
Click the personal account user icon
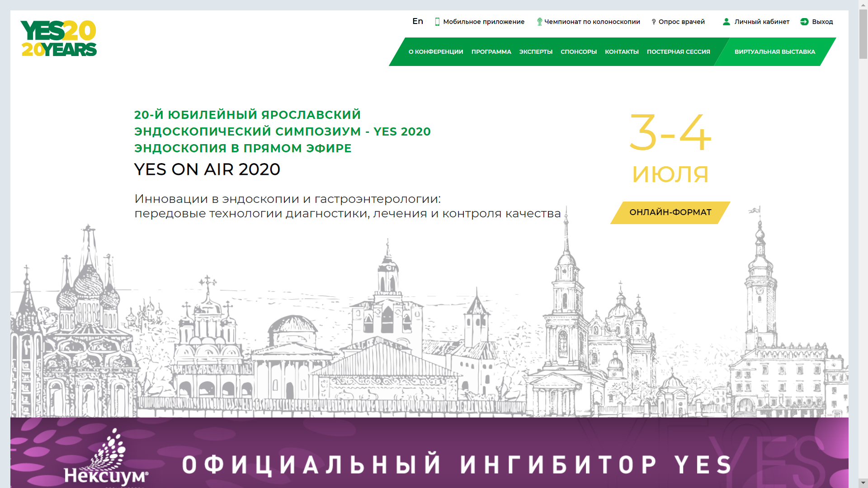(726, 22)
